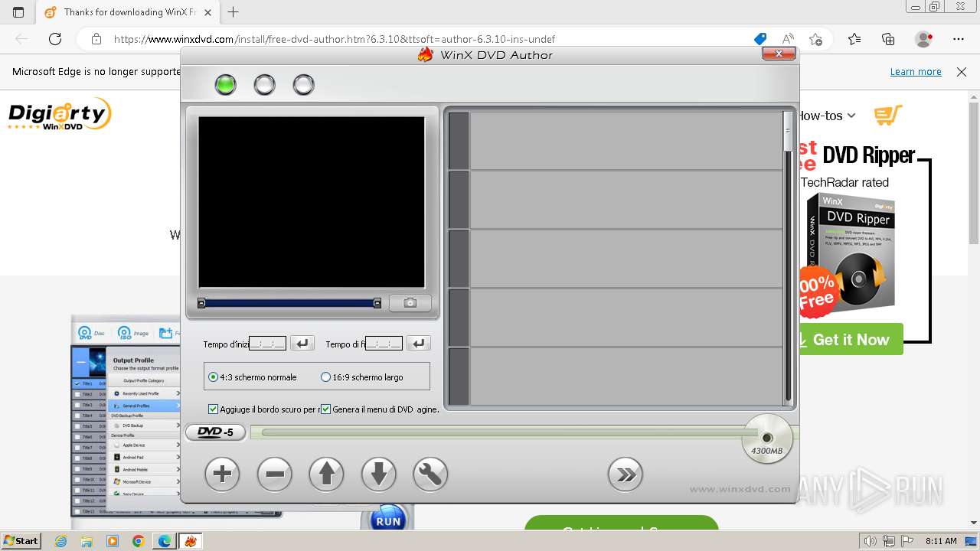Image resolution: width=980 pixels, height=551 pixels.
Task: Open the Favorites list
Action: pos(854,39)
